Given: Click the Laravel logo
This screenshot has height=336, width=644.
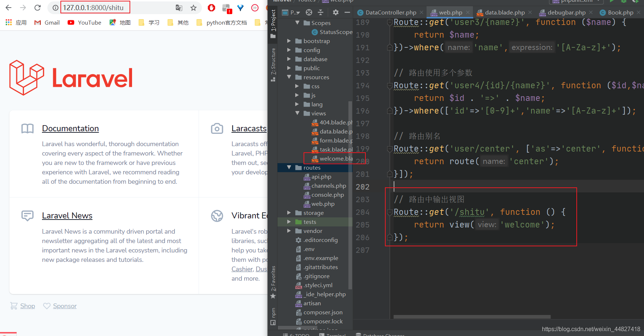Looking at the screenshot, I should pyautogui.click(x=71, y=78).
